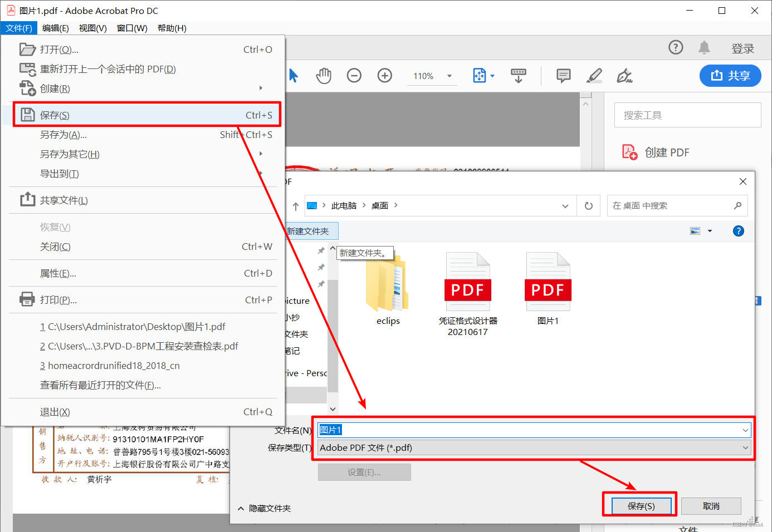Screen dimensions: 772x532
Task: Click the search magnifier in dialog
Action: (x=737, y=206)
